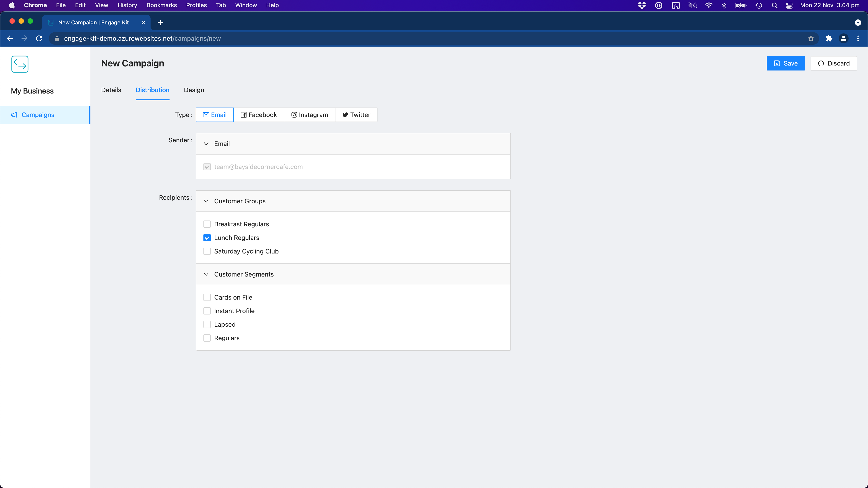Open the Chrome profile avatar icon
868x488 pixels.
843,38
